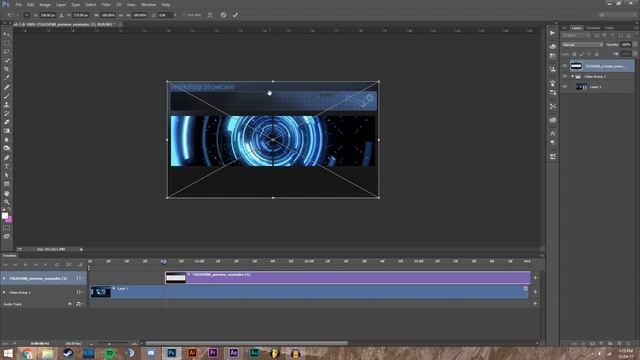Screen dimensions: 640x360
Task: Hide the Video Group 1 layer eye
Action: pyautogui.click(x=565, y=76)
